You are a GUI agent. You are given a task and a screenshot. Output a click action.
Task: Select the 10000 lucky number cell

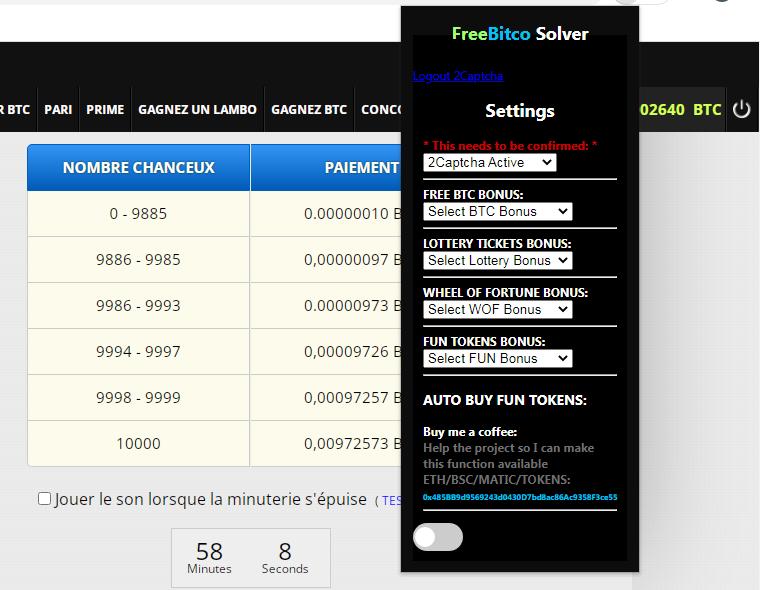pyautogui.click(x=139, y=444)
